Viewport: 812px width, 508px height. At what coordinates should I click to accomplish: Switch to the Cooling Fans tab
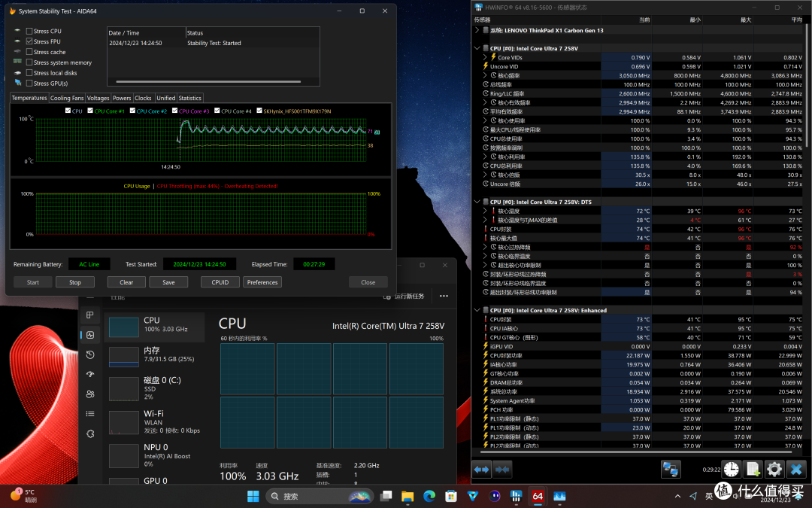[x=67, y=98]
